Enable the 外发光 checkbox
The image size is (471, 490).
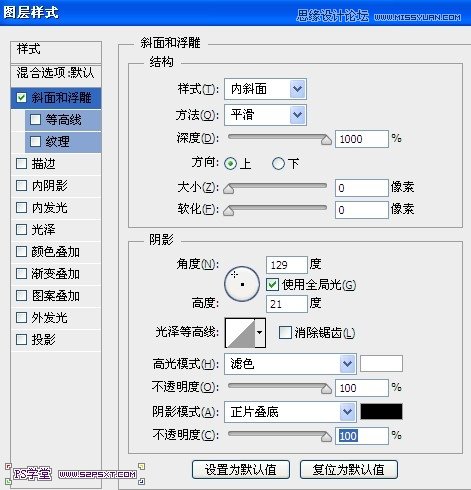(x=21, y=318)
